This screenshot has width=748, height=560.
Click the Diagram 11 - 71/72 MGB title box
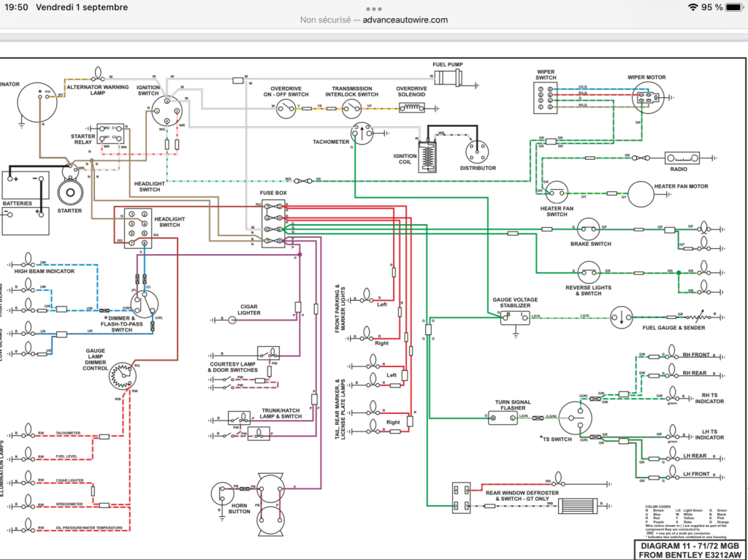[x=690, y=550]
